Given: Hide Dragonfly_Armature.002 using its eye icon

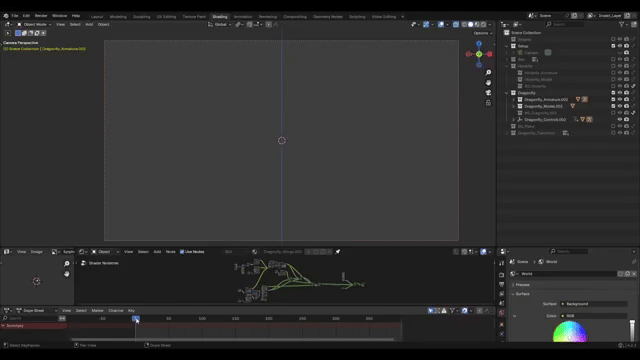Looking at the screenshot, I should pos(620,100).
